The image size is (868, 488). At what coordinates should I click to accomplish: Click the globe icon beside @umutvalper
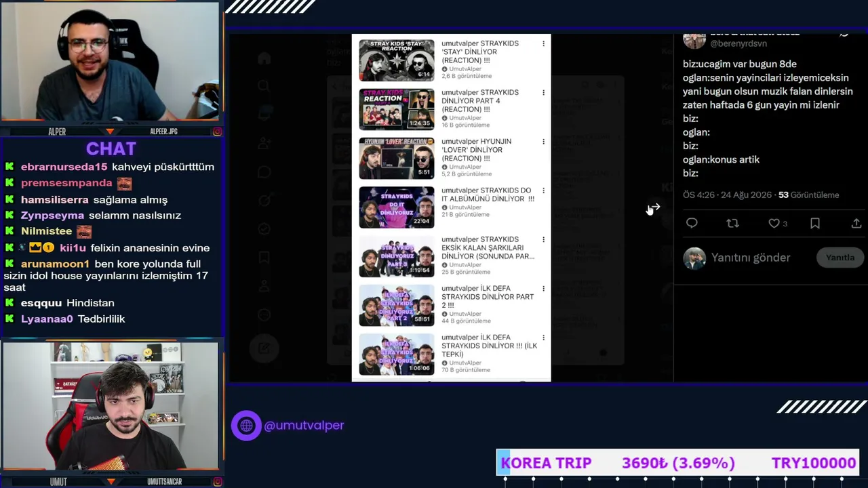coord(246,426)
